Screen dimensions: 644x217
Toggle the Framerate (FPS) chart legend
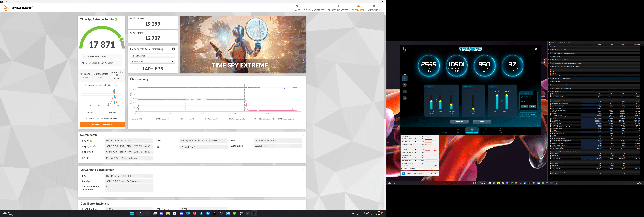point(143,118)
